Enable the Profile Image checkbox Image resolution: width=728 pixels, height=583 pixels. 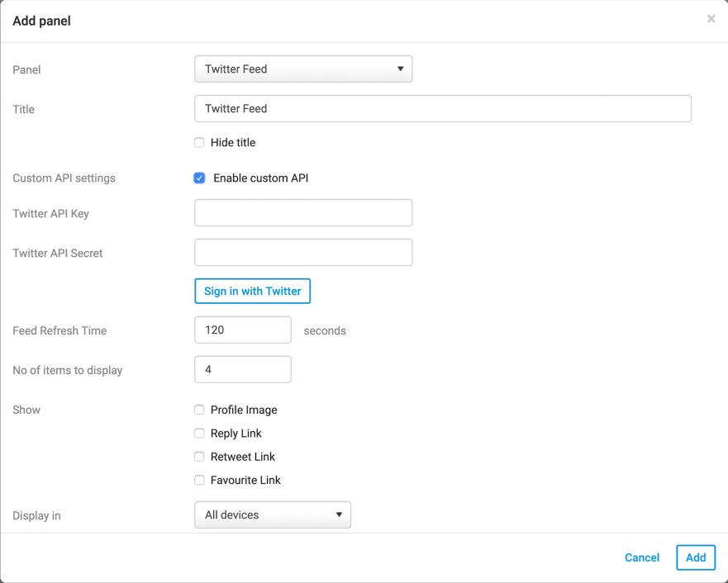click(x=199, y=410)
